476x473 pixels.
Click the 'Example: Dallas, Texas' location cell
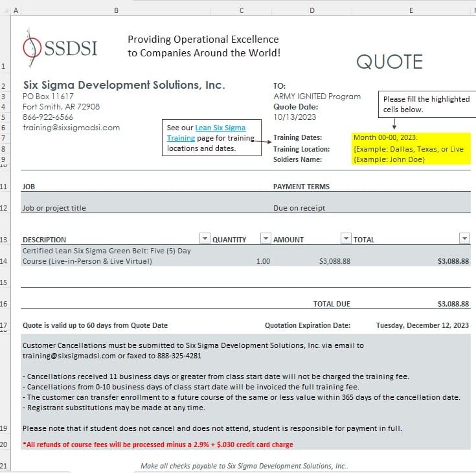(x=411, y=149)
